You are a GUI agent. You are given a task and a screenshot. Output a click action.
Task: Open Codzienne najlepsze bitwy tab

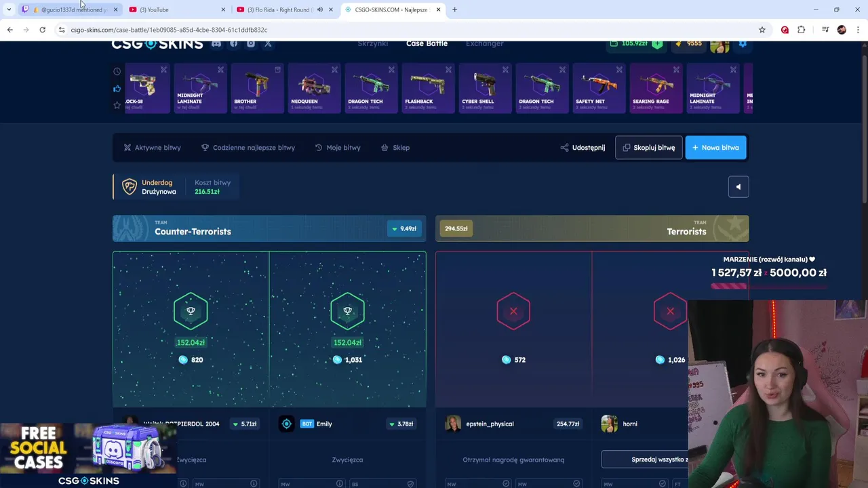[248, 148]
